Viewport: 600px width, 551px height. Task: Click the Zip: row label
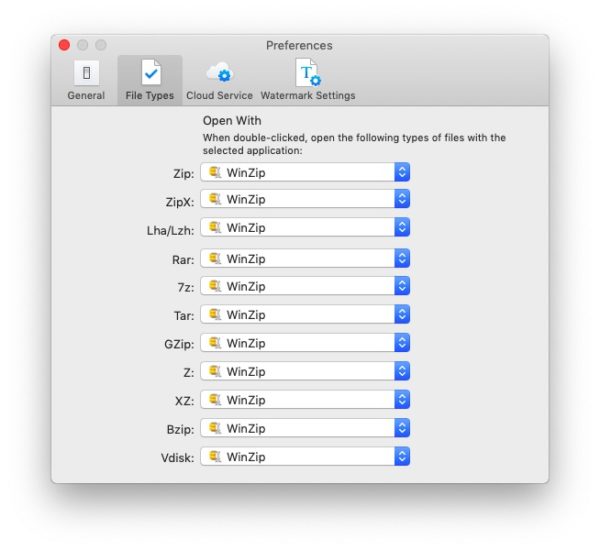pyautogui.click(x=183, y=174)
